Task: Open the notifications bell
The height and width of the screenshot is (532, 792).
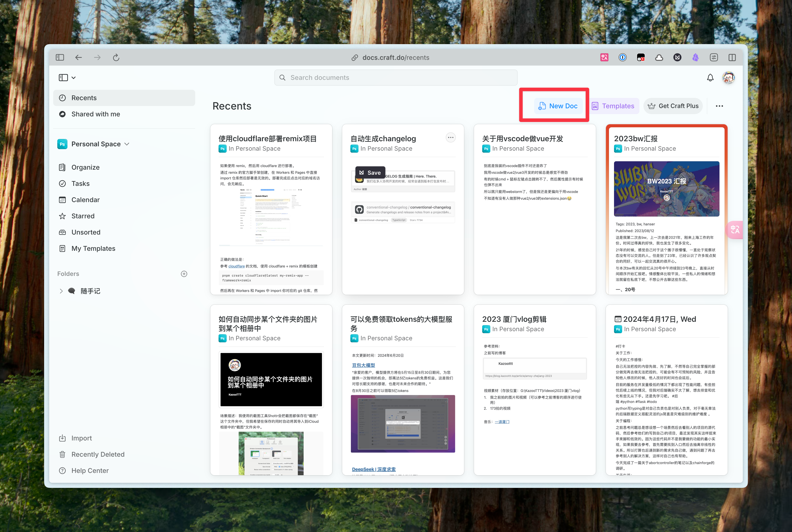Action: pyautogui.click(x=710, y=78)
